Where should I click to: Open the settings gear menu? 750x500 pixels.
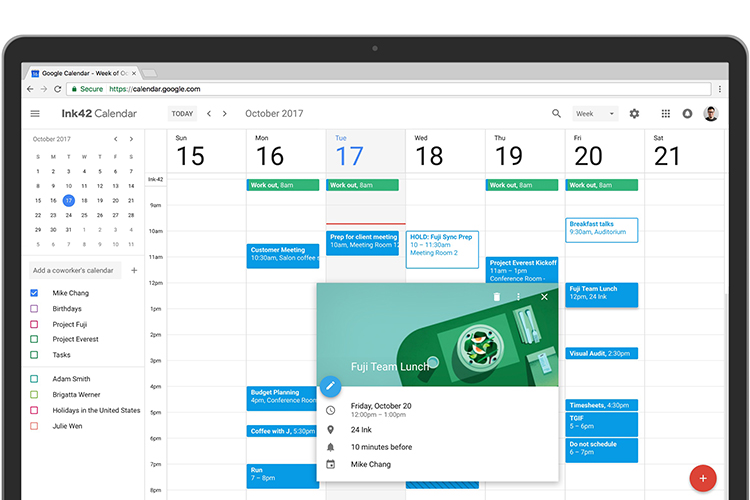coord(634,113)
